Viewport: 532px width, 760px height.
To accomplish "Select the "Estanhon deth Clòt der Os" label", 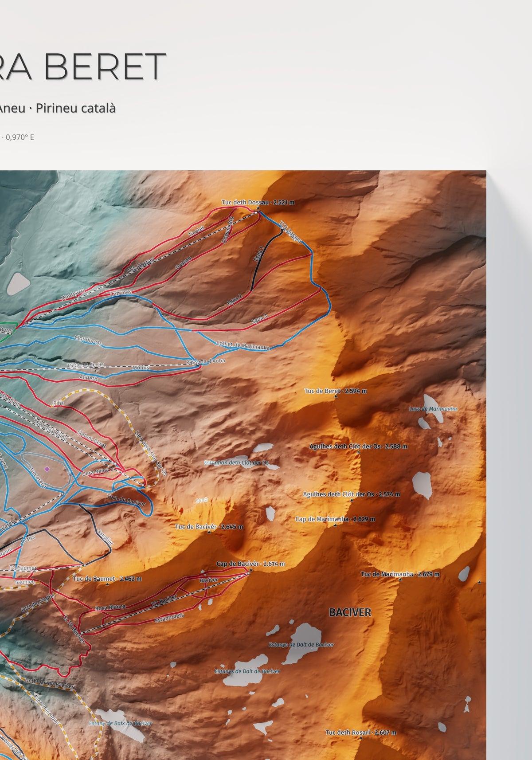I will click(236, 462).
